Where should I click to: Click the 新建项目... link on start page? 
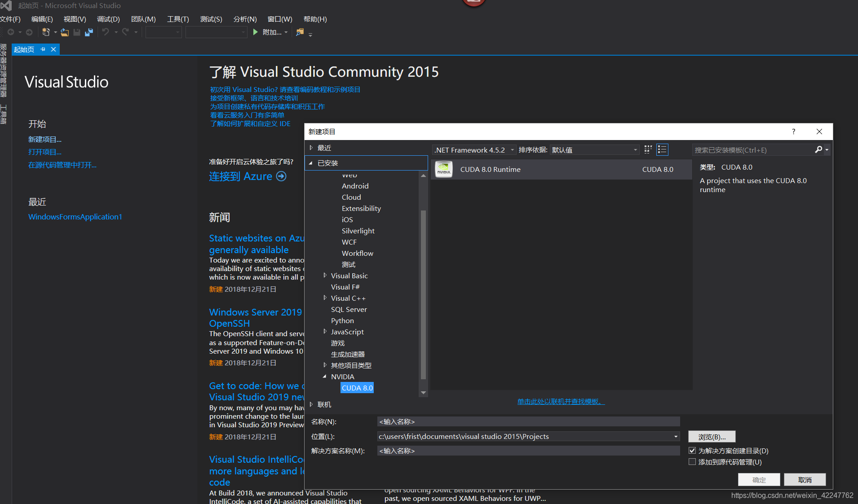45,140
